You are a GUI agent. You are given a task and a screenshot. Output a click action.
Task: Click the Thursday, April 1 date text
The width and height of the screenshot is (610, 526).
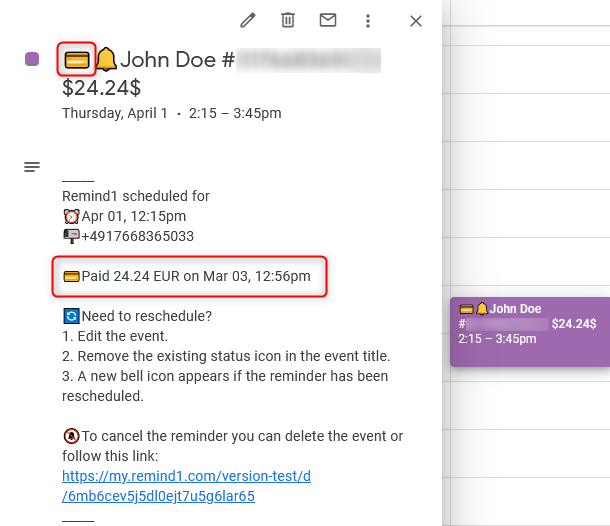click(115, 113)
